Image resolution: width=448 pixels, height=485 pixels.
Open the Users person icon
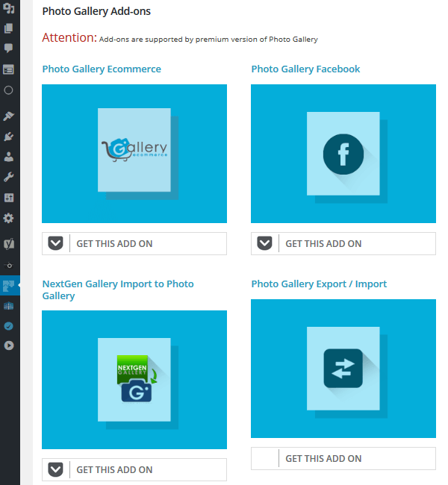click(9, 157)
